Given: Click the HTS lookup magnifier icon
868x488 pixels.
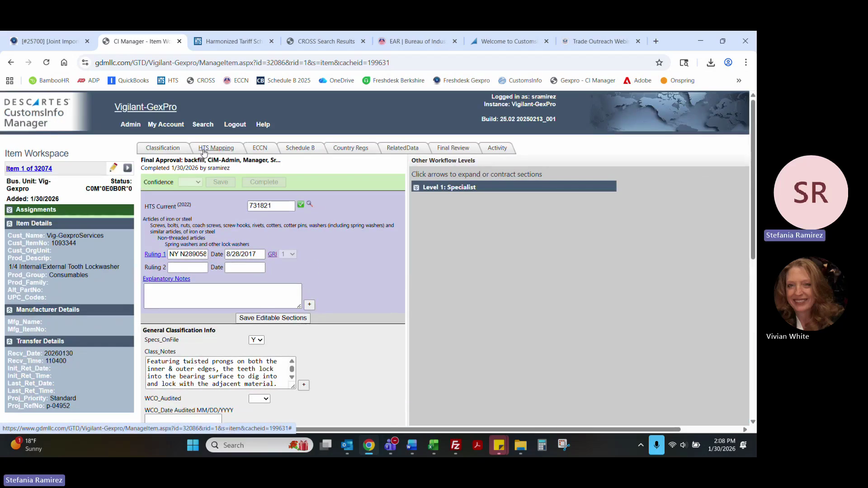Looking at the screenshot, I should [310, 204].
